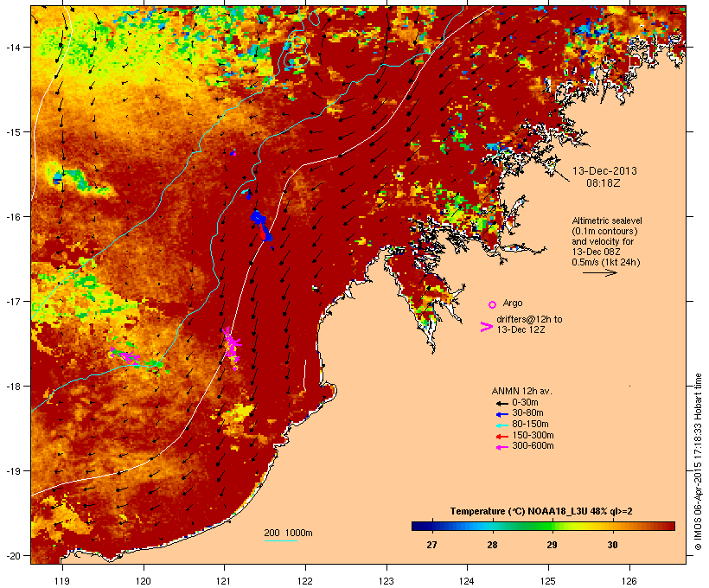This screenshot has width=709, height=588.
Task: Click the latitude axis label -17
Action: coord(13,301)
